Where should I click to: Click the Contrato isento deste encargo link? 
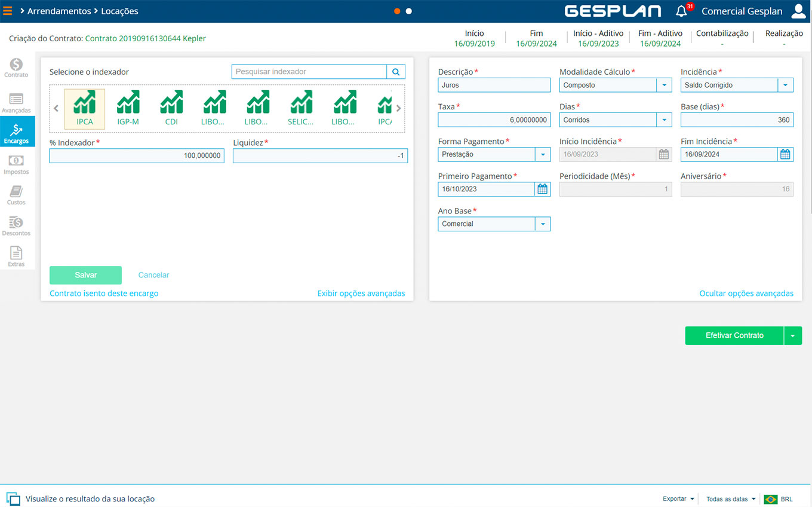click(104, 293)
